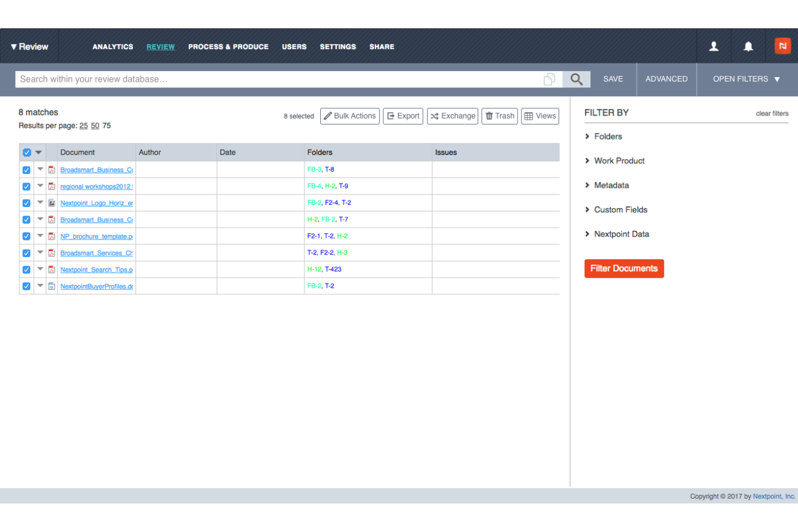Open PROCESS & PRODUCE tab

pos(228,47)
